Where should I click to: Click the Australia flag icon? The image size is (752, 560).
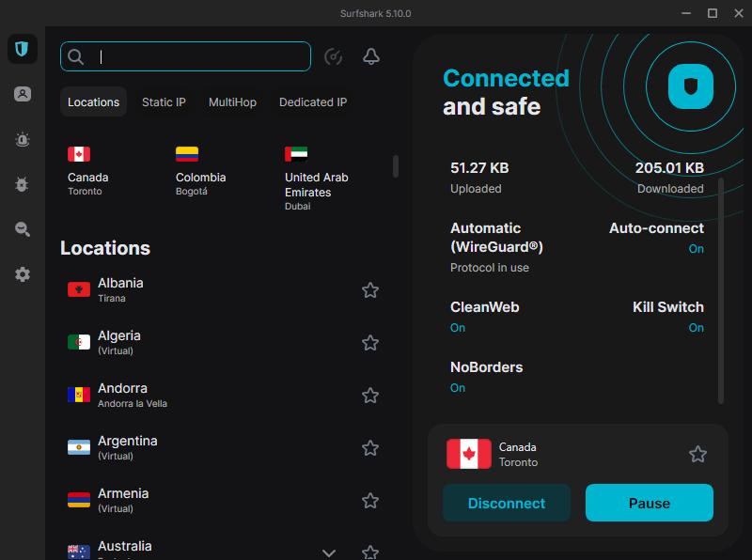(79, 552)
